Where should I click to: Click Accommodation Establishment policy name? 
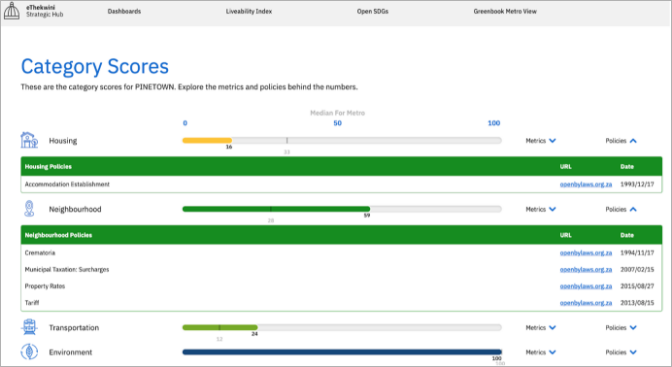point(67,184)
